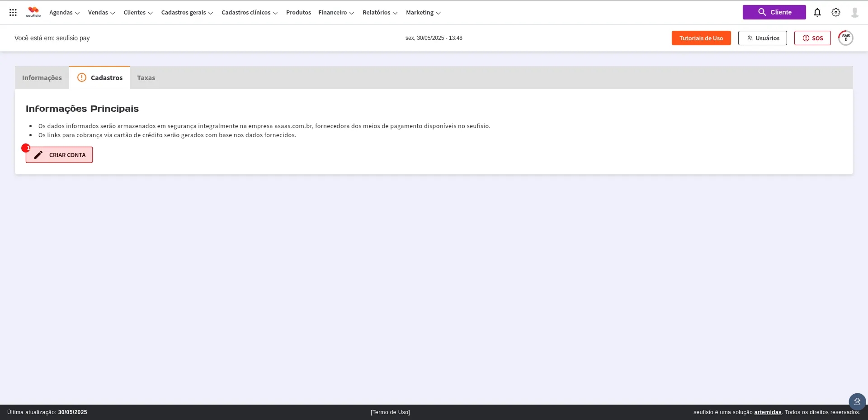Expand the Agendas dropdown menu
868x420 pixels.
(64, 13)
